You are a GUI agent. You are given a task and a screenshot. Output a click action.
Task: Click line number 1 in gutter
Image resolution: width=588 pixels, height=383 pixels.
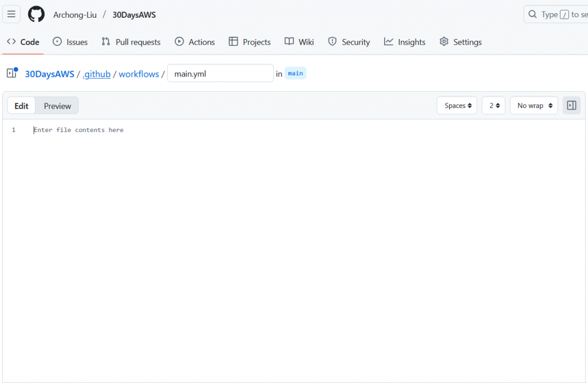[x=14, y=130]
